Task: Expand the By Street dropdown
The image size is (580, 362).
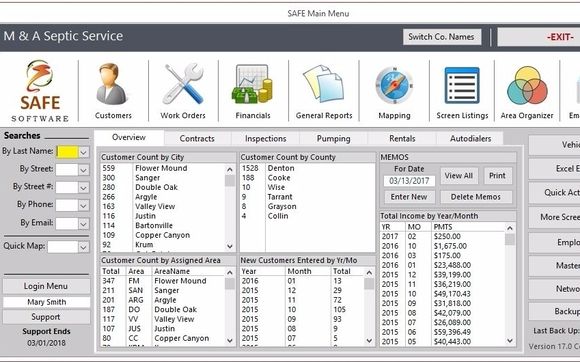Action: click(x=84, y=170)
